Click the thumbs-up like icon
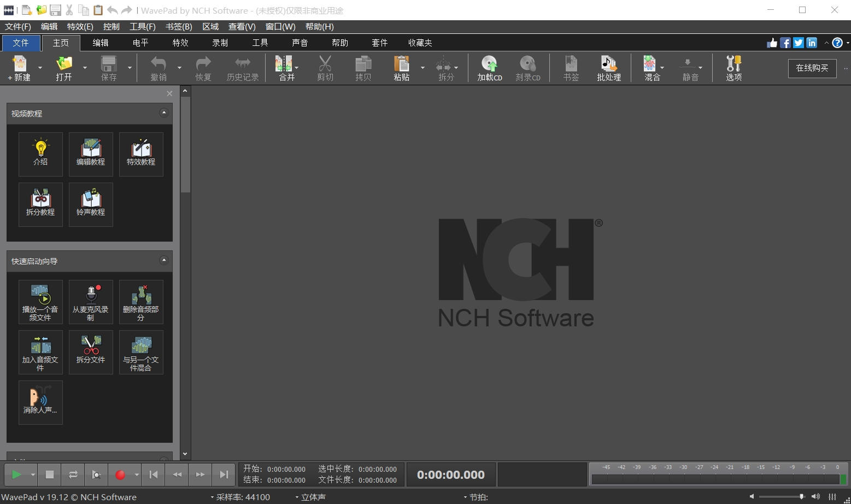The width and height of the screenshot is (851, 504). [772, 43]
